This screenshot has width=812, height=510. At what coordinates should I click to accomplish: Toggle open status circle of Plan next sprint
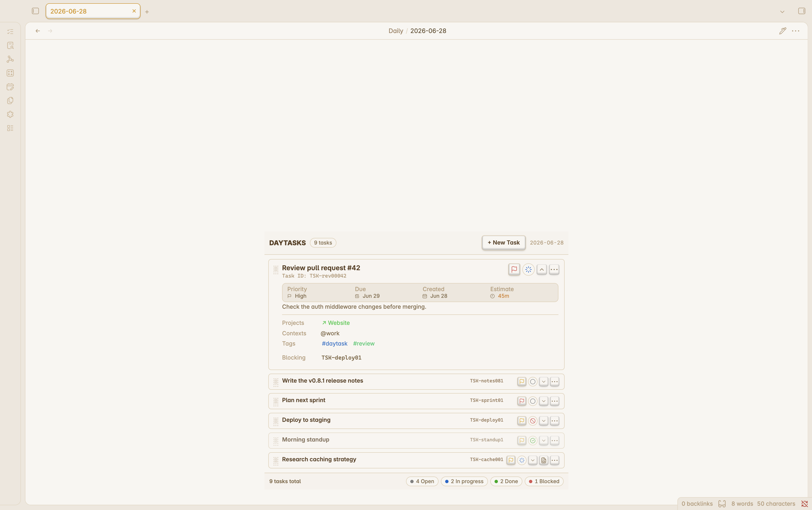coord(533,401)
